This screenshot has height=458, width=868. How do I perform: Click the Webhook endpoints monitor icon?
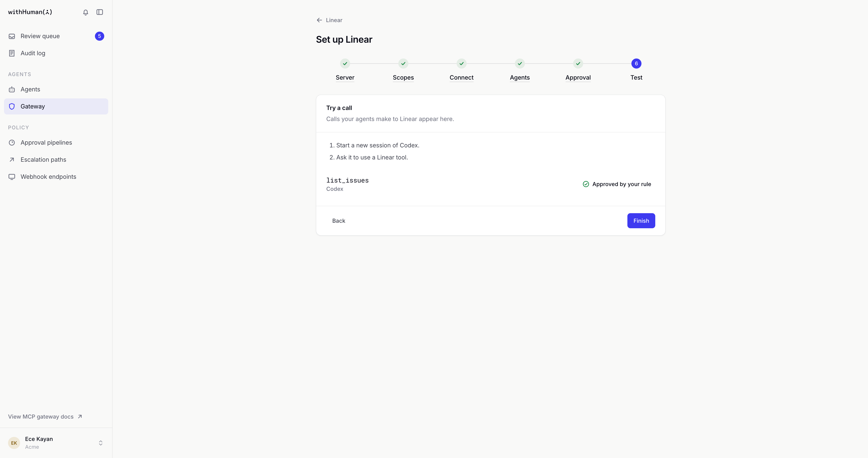coord(12,177)
